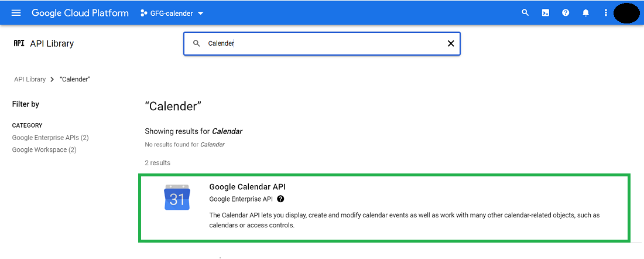Filter by Google Workspace category
The height and width of the screenshot is (259, 644).
44,150
